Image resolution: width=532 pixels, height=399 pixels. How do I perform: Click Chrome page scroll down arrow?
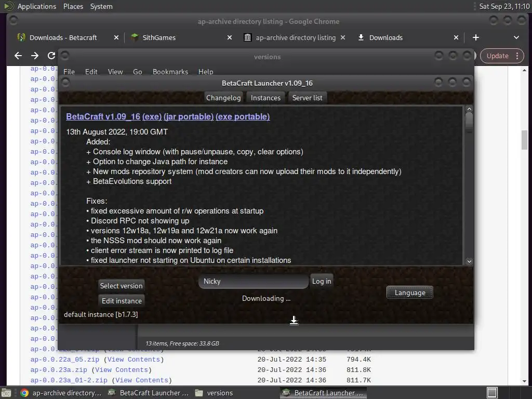(525, 381)
